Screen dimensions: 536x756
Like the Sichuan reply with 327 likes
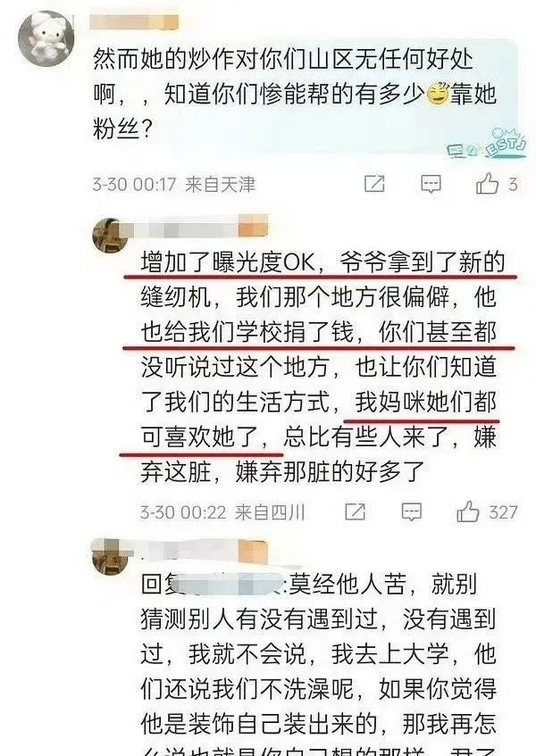tap(468, 511)
